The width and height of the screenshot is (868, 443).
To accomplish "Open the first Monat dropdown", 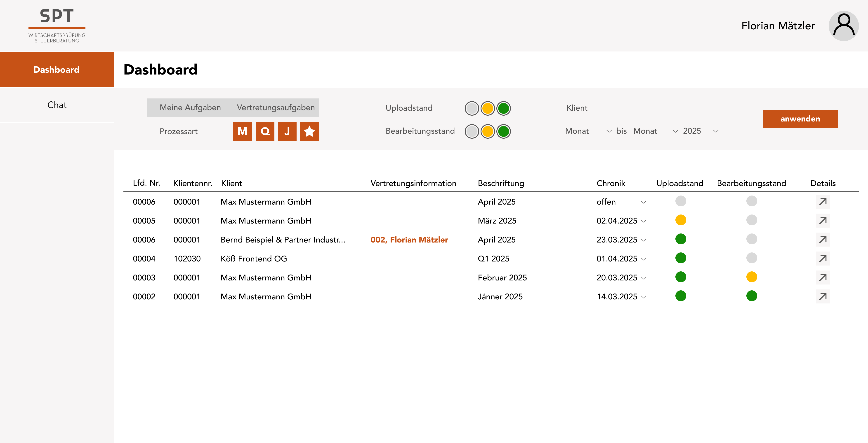I will 587,131.
